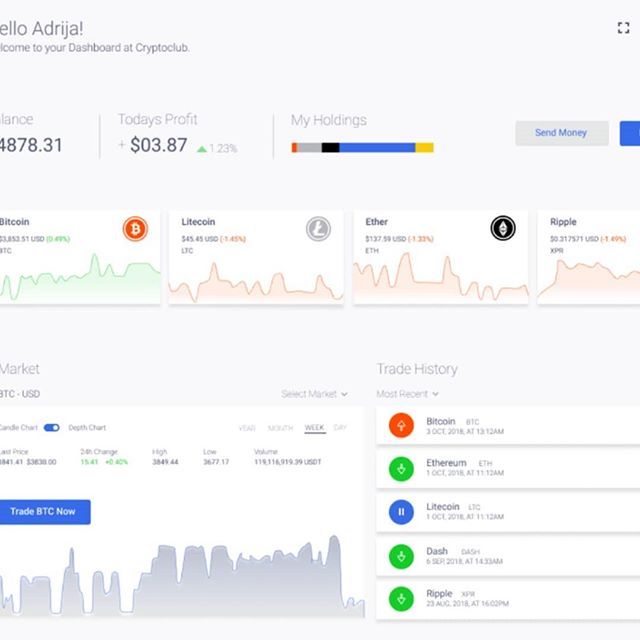640x640 pixels.
Task: Click the Trade History heading
Action: (417, 369)
